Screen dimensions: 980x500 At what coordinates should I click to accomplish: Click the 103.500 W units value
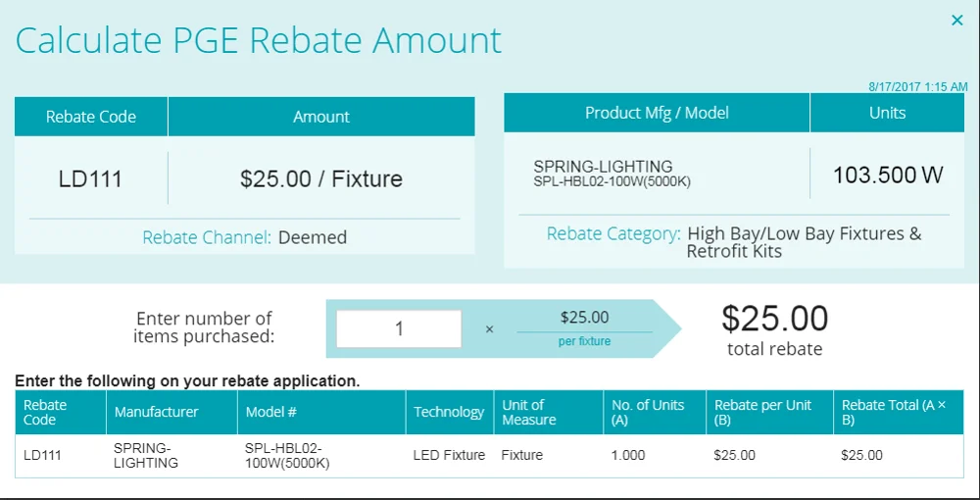click(888, 175)
